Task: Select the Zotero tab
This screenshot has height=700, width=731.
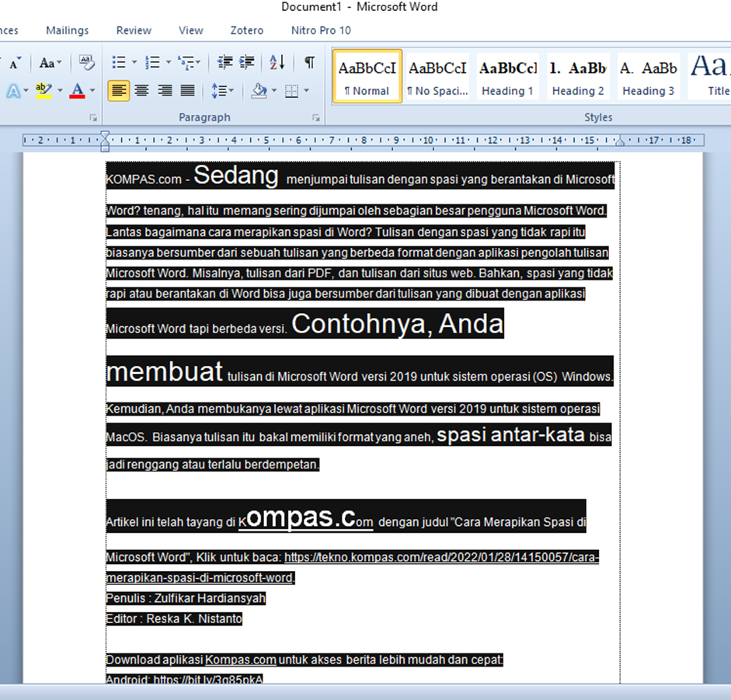Action: (x=246, y=30)
